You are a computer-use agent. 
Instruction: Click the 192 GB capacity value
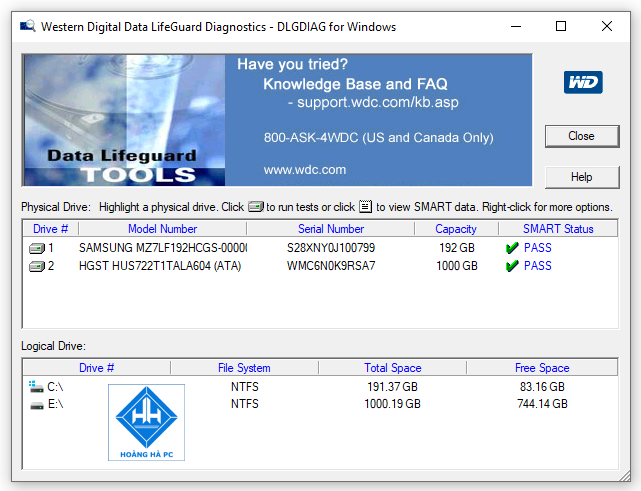[457, 248]
